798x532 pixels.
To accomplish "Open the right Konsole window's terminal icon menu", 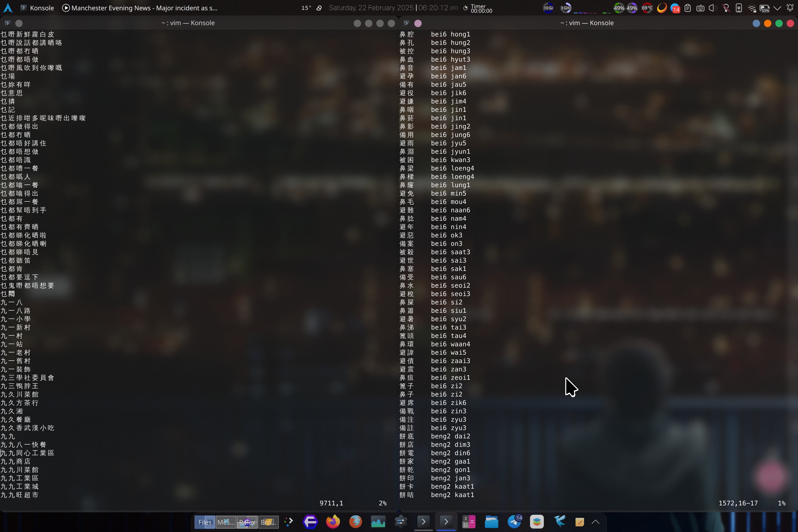I will point(406,23).
